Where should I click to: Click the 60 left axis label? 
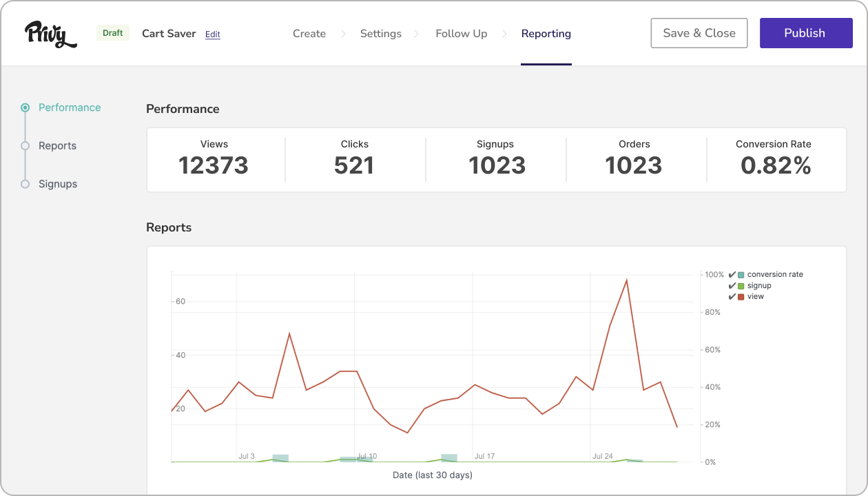point(180,302)
